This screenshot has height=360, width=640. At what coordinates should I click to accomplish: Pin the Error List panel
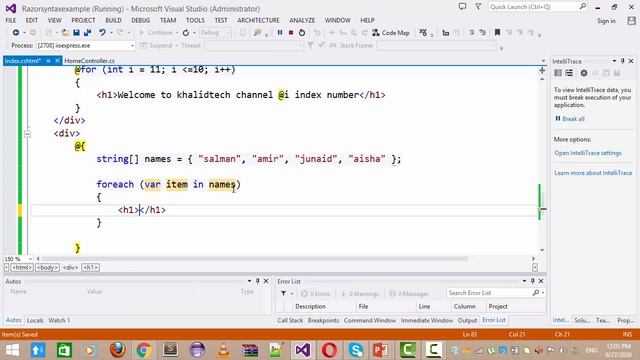pyautogui.click(x=533, y=281)
